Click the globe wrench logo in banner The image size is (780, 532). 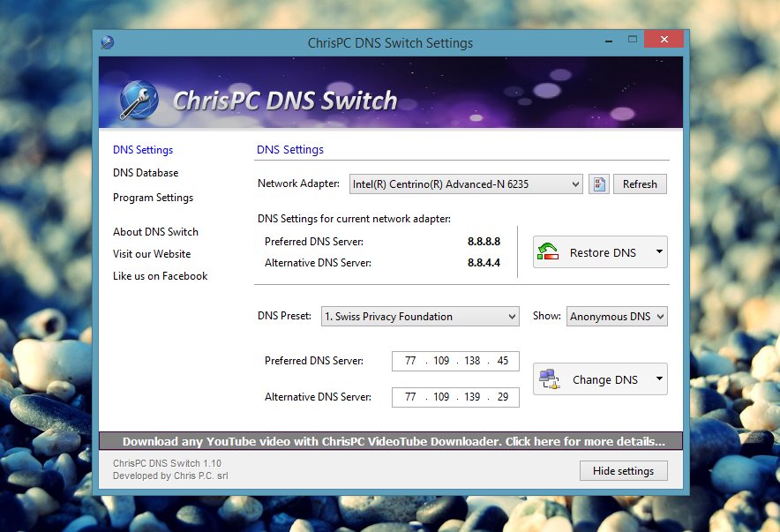click(x=139, y=100)
